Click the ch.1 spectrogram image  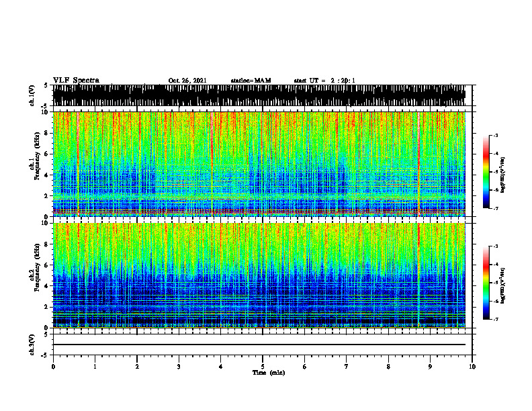(259, 164)
